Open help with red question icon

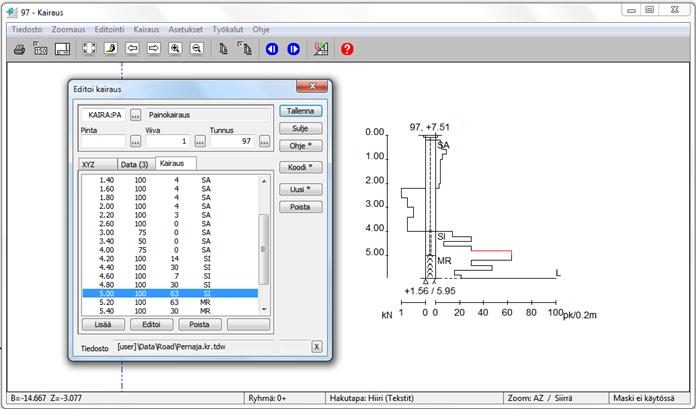(x=347, y=49)
